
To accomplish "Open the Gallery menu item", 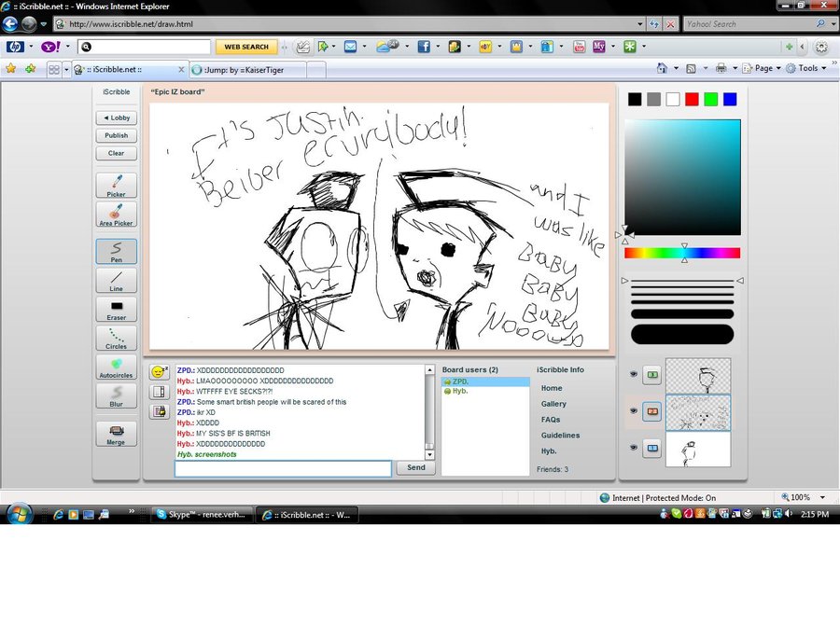I will [553, 404].
